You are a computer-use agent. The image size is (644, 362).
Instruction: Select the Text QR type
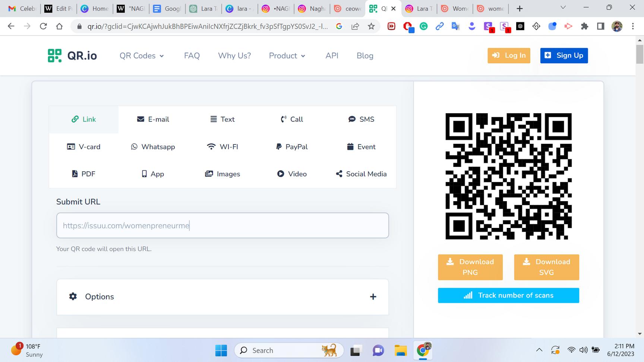pyautogui.click(x=222, y=119)
